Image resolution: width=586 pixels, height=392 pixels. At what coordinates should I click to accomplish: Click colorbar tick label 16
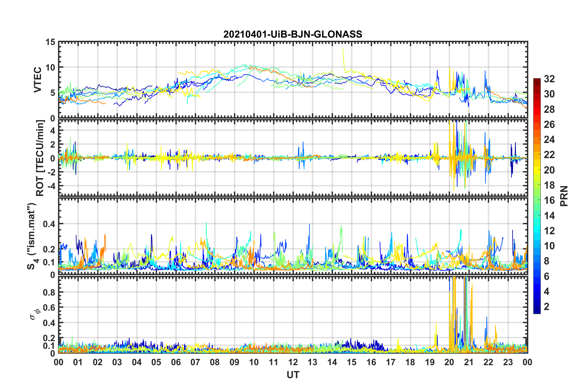549,200
